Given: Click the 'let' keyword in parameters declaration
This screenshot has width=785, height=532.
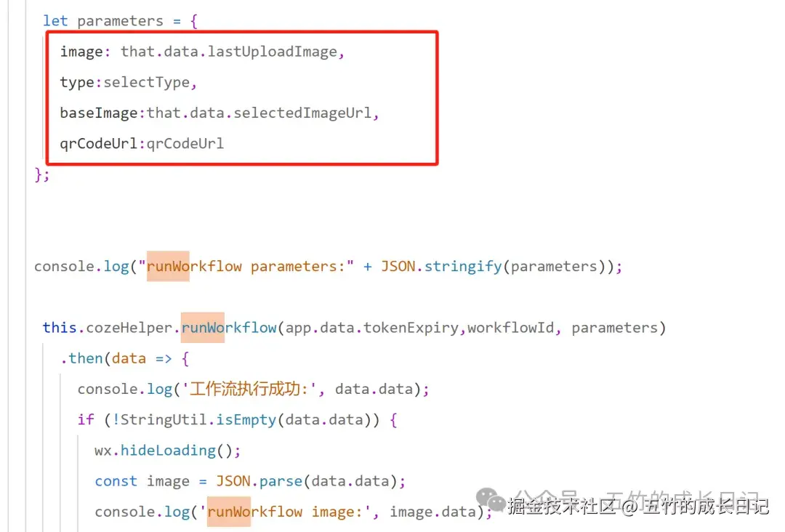Looking at the screenshot, I should (55, 21).
